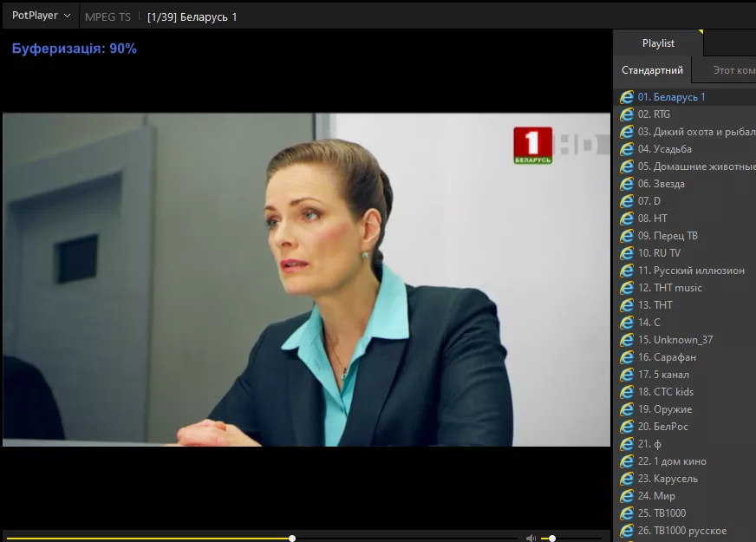Click the icon beside 15. Unknown_37
Image resolution: width=756 pixels, height=542 pixels.
pos(626,341)
